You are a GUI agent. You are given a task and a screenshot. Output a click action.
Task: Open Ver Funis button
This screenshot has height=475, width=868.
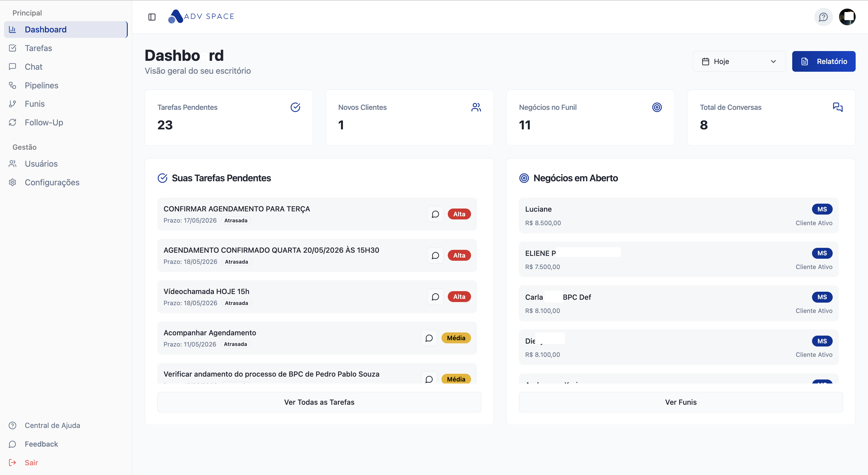click(680, 402)
